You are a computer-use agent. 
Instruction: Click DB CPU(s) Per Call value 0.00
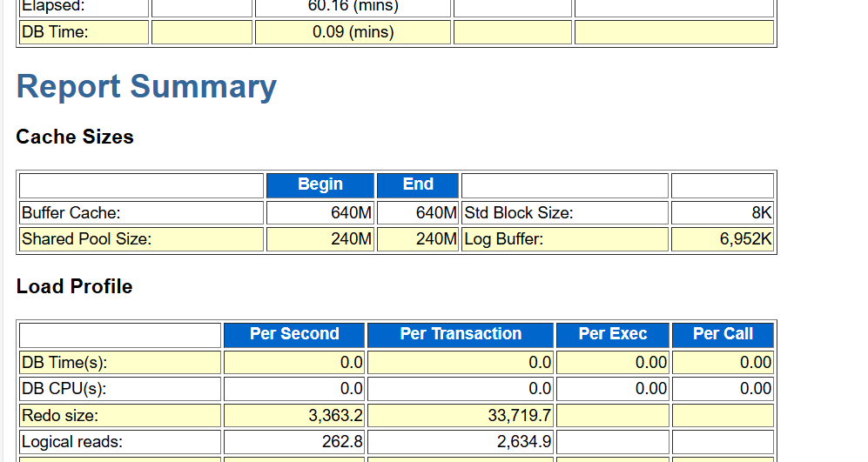756,388
